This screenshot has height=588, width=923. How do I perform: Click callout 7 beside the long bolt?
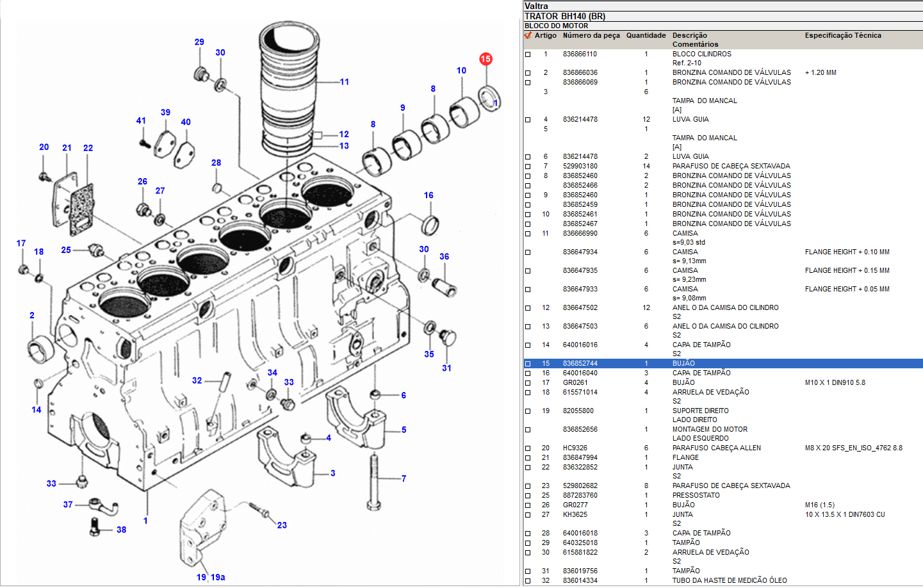pos(404,478)
